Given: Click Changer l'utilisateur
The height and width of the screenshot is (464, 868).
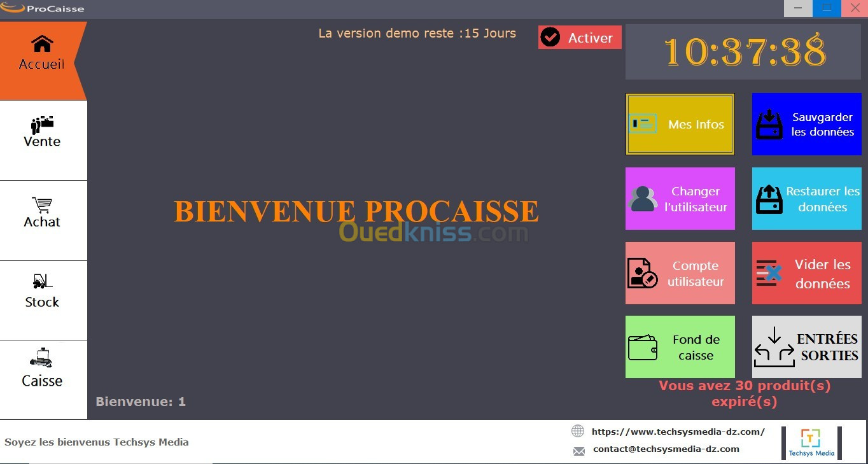Looking at the screenshot, I should coord(680,199).
